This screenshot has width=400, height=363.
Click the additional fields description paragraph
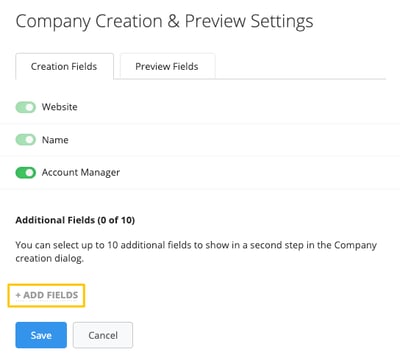coord(196,252)
